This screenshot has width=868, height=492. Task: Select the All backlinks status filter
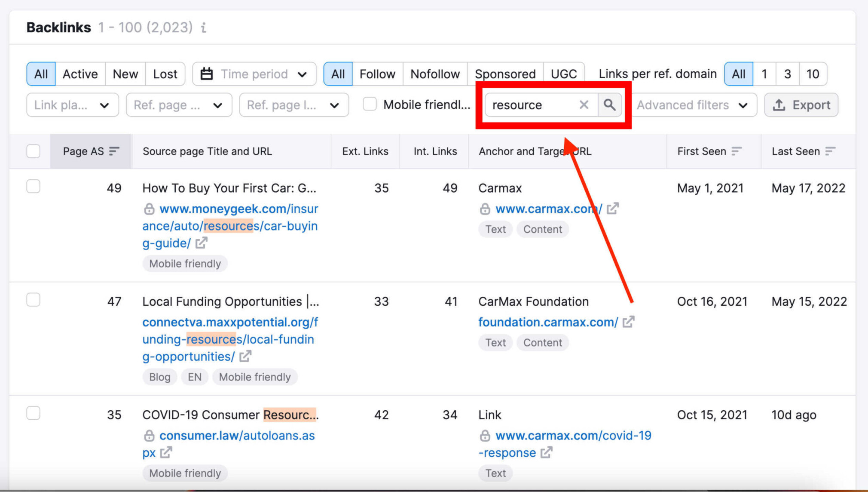[40, 74]
